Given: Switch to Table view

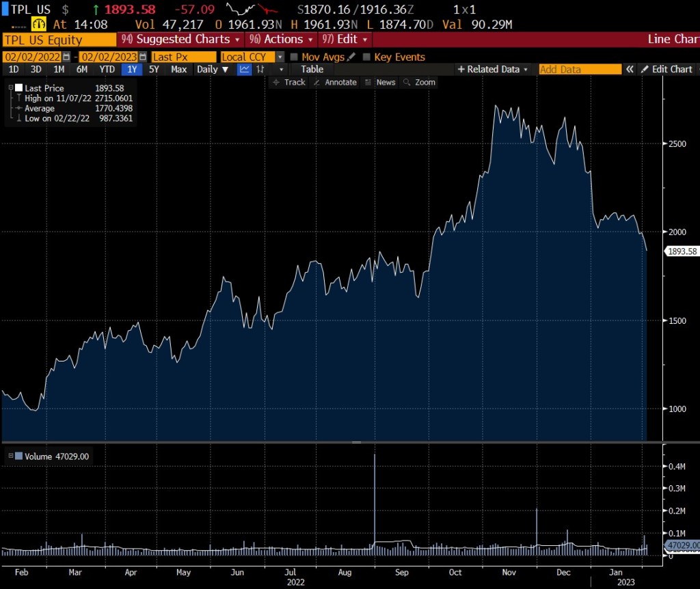Looking at the screenshot, I should pos(312,69).
